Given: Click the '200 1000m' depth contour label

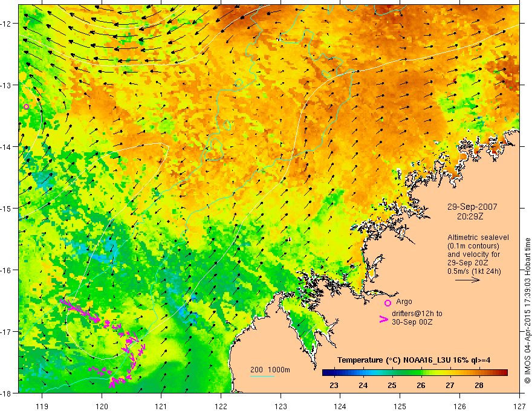Looking at the screenshot, I should 270,370.
